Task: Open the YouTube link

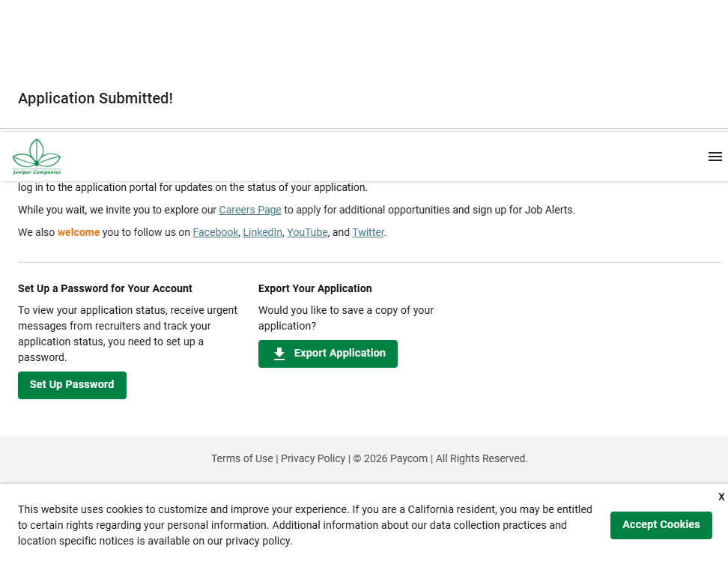Action: [307, 232]
